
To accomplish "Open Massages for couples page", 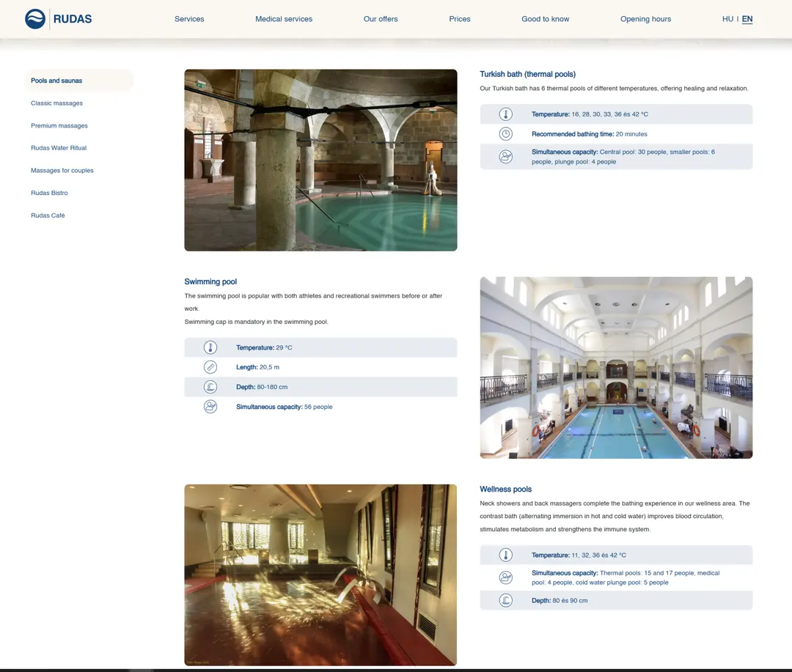I will click(x=62, y=171).
